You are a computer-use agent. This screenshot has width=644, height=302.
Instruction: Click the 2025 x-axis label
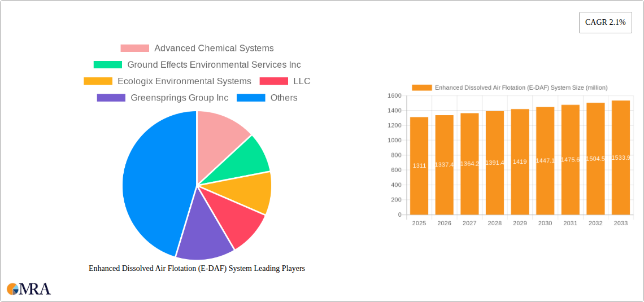point(419,223)
